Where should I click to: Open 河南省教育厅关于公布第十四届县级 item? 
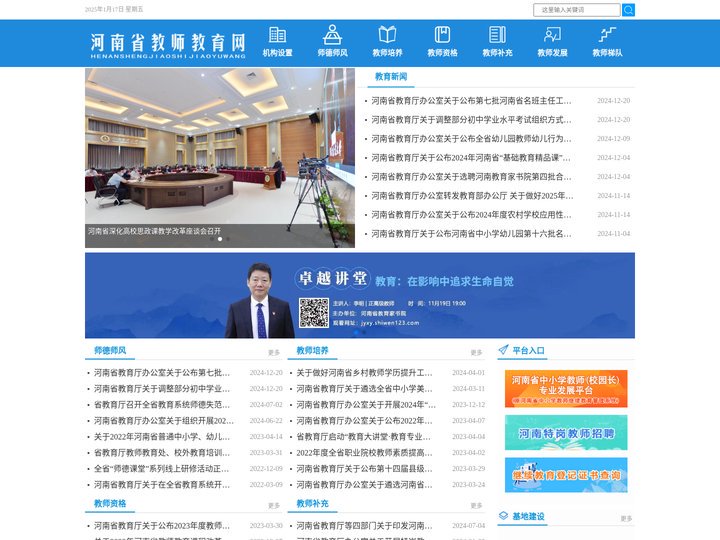(x=364, y=469)
